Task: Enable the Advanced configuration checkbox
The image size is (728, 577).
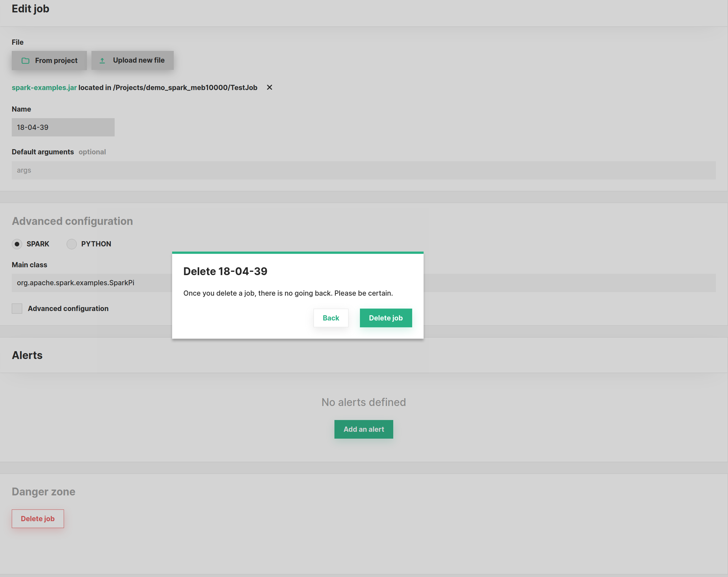Action: 17,308
